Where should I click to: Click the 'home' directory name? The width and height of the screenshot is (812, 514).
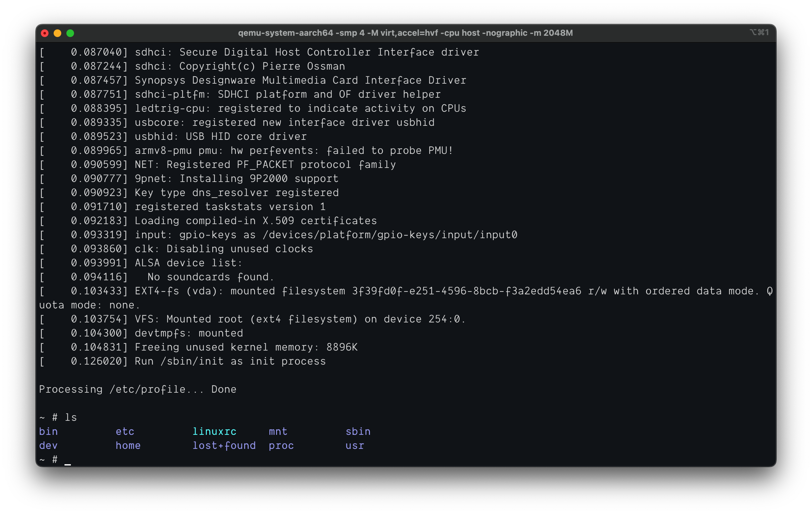pos(128,446)
